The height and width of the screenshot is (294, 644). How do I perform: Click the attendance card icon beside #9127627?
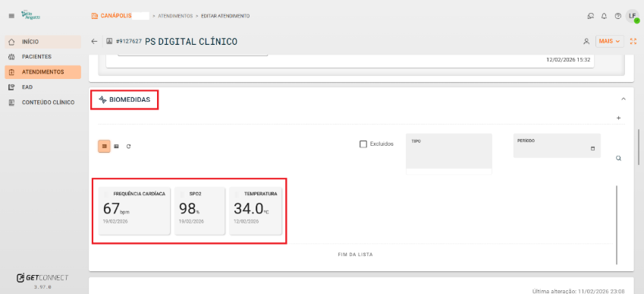click(x=109, y=42)
